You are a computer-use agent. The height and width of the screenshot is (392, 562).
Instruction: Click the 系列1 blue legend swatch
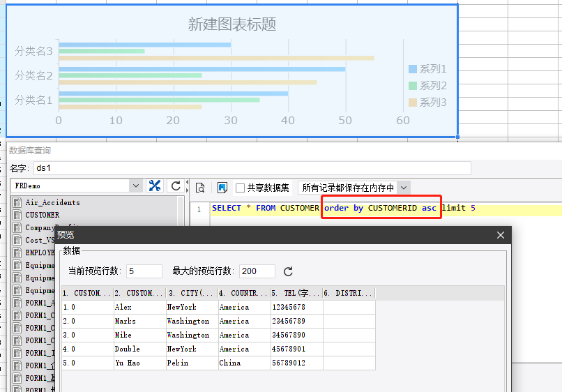click(x=413, y=69)
